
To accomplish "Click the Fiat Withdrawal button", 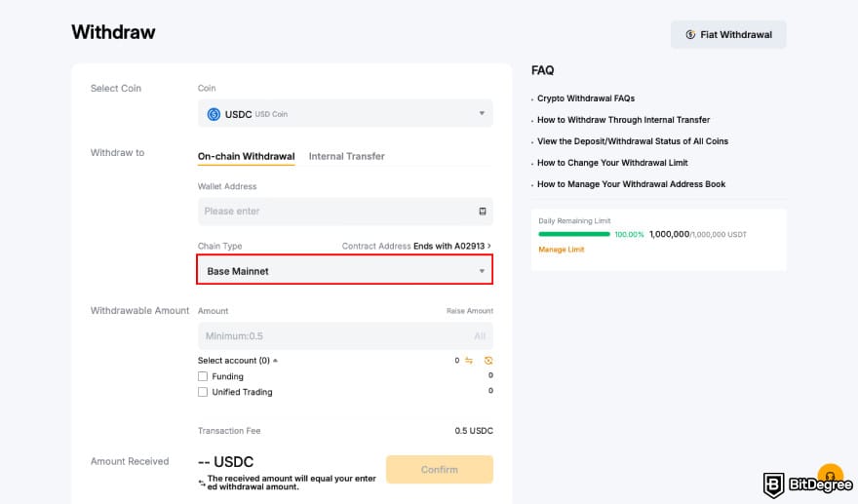I will [728, 34].
